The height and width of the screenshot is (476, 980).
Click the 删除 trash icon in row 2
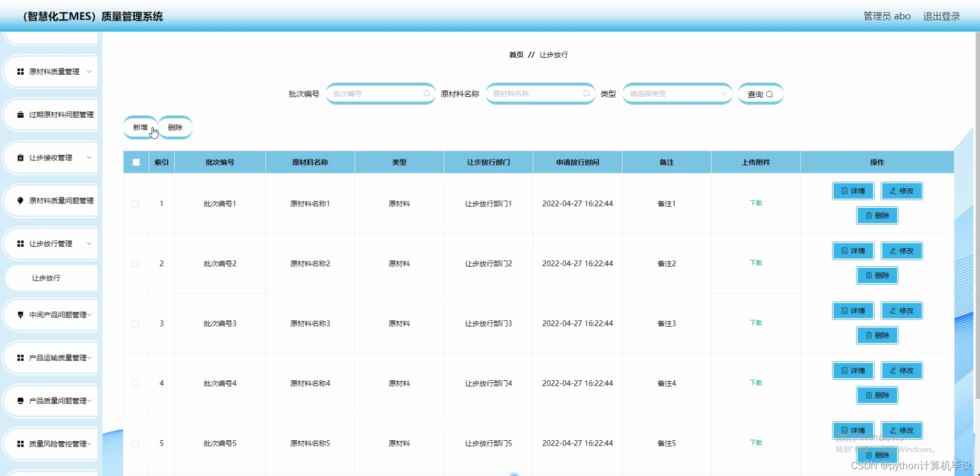pyautogui.click(x=868, y=275)
